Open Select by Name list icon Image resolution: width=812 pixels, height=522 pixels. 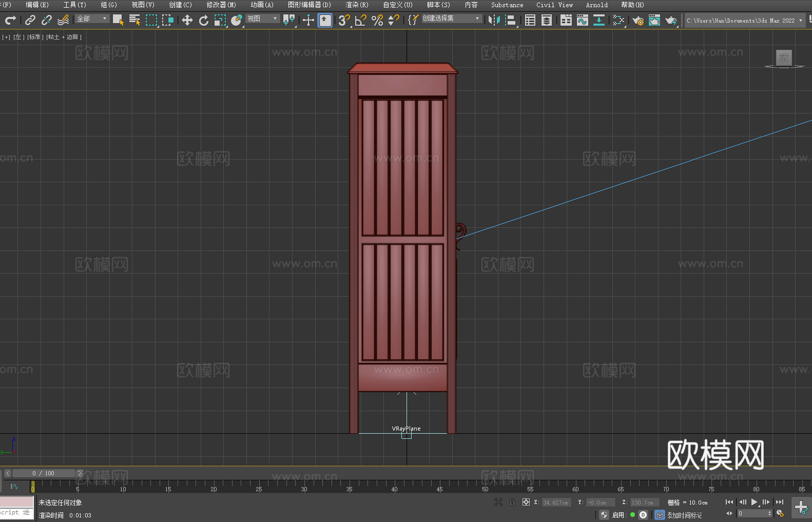134,20
